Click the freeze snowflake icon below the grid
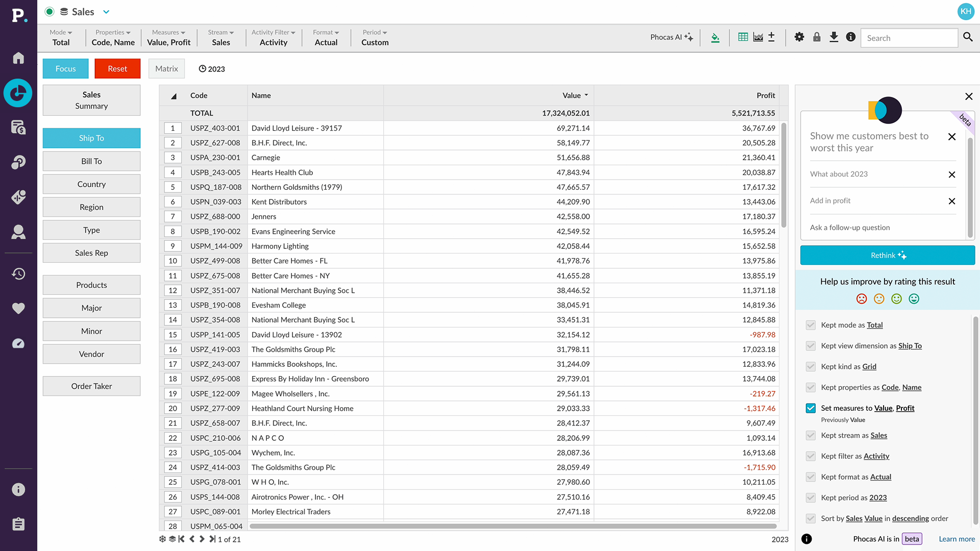This screenshot has width=980, height=551. coord(162,539)
